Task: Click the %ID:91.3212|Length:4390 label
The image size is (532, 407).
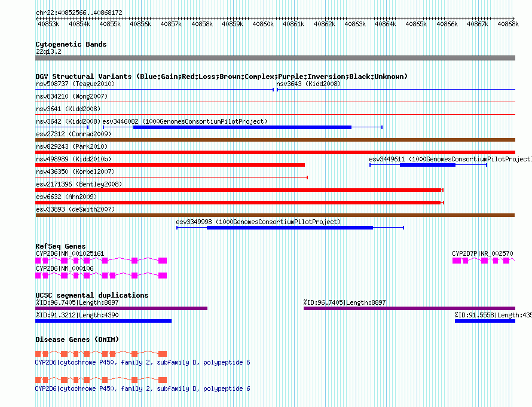Action: click(x=77, y=315)
